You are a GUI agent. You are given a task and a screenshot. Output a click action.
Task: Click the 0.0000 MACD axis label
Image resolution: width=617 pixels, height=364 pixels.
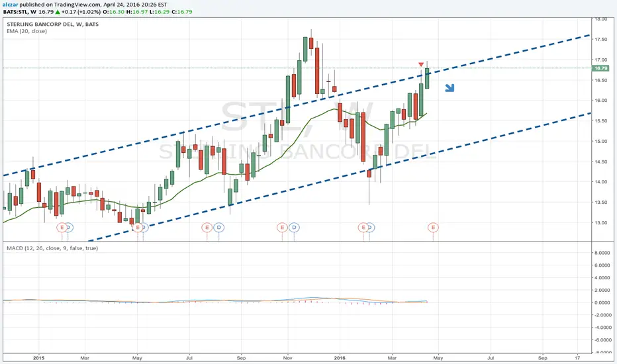point(602,302)
